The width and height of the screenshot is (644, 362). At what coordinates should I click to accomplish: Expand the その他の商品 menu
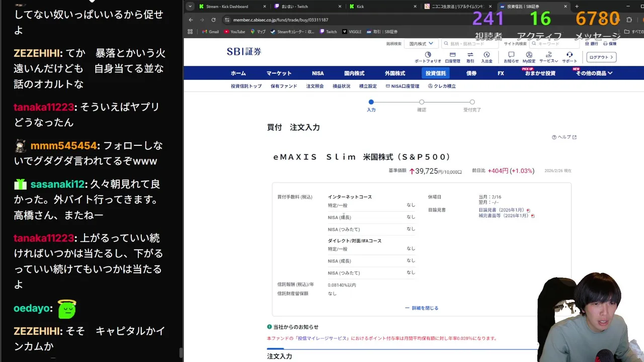click(594, 73)
